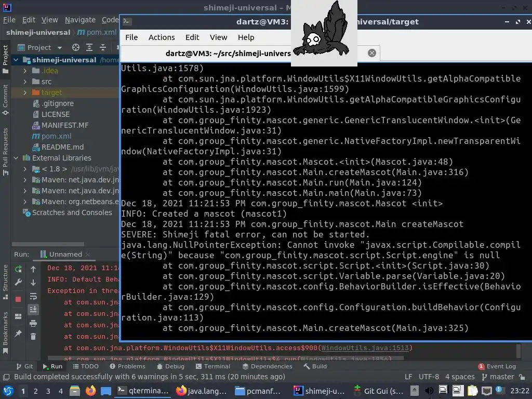Toggle pin tab in Run panel
The height and width of the screenshot is (399, 532).
(x=18, y=334)
